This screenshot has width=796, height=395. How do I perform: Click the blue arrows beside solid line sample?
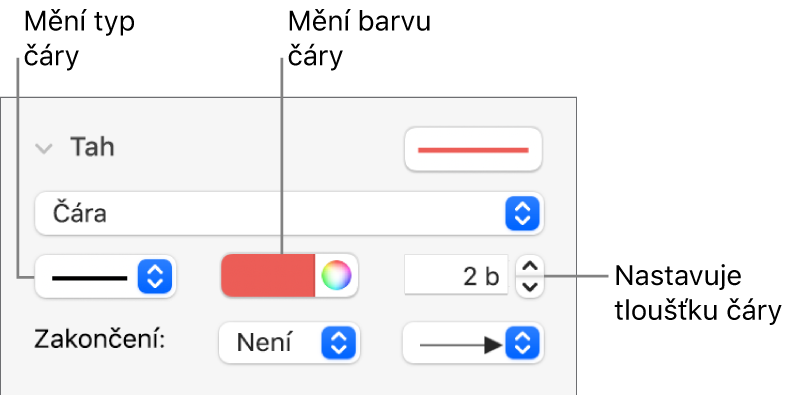coord(154,277)
